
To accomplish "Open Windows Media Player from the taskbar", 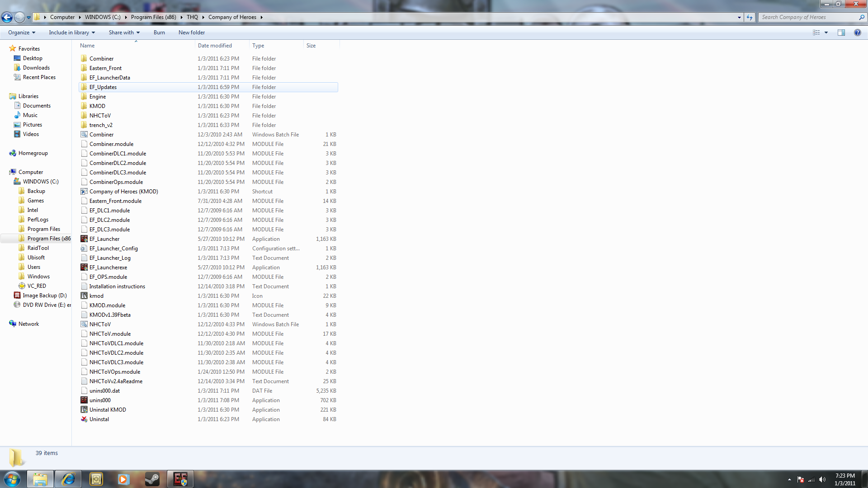I will pyautogui.click(x=123, y=479).
